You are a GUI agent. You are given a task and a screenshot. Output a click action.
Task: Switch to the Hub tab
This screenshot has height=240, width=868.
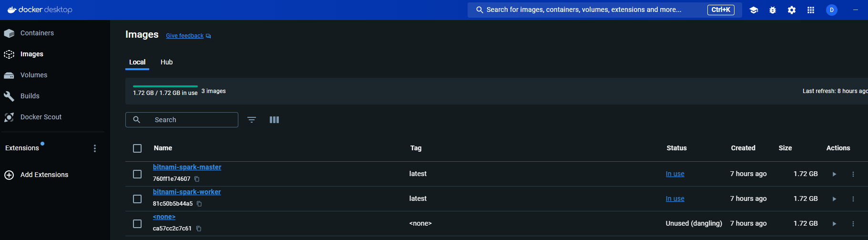(166, 62)
